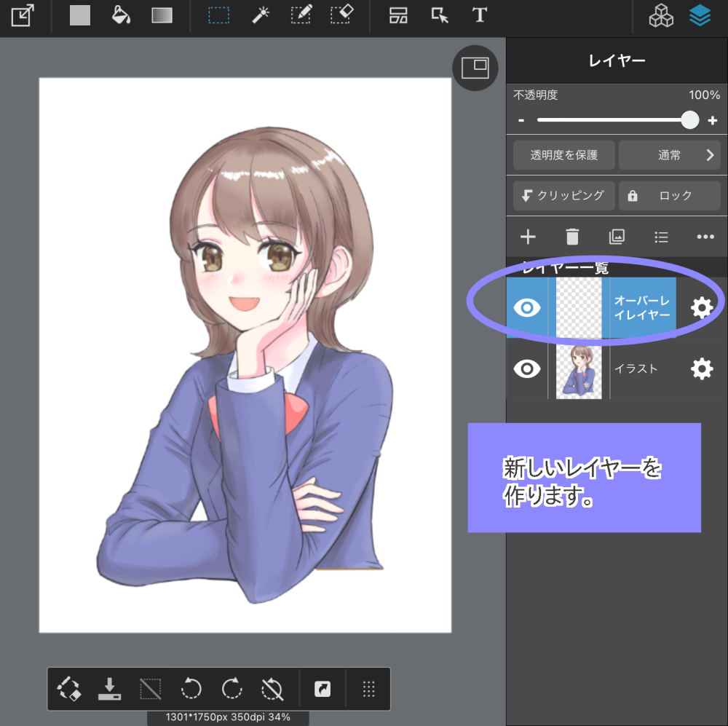Hide the イラスト layer via eye icon
The width and height of the screenshot is (728, 726).
[527, 369]
